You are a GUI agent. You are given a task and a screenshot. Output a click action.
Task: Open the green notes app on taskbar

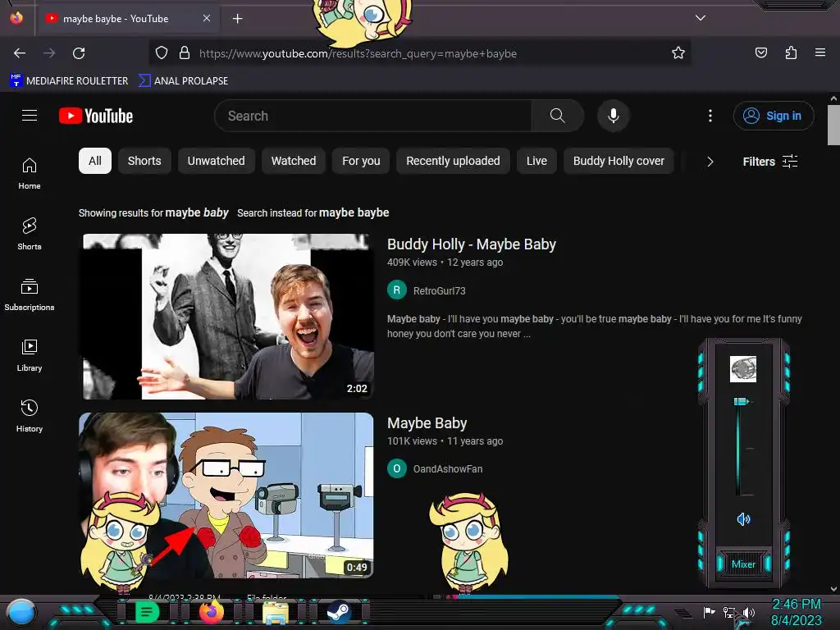coord(148,612)
